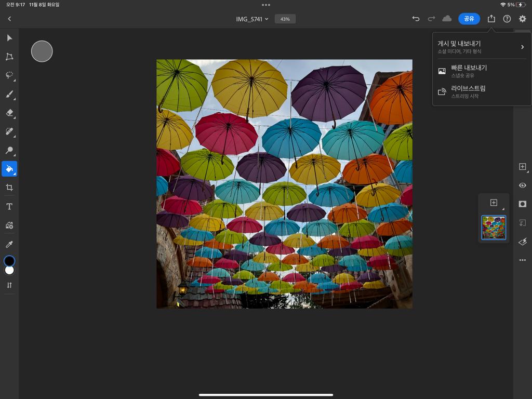The image size is (532, 399).
Task: Undo the last action
Action: [416, 19]
